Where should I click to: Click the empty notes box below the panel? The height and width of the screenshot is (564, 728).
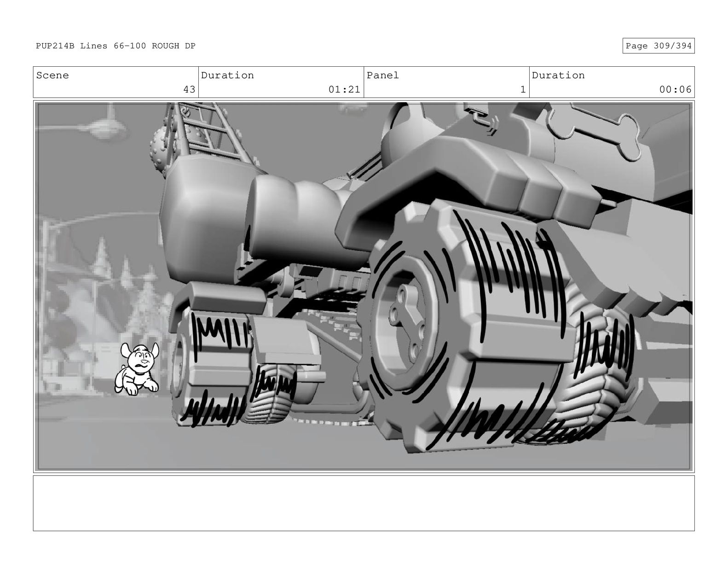tap(364, 503)
